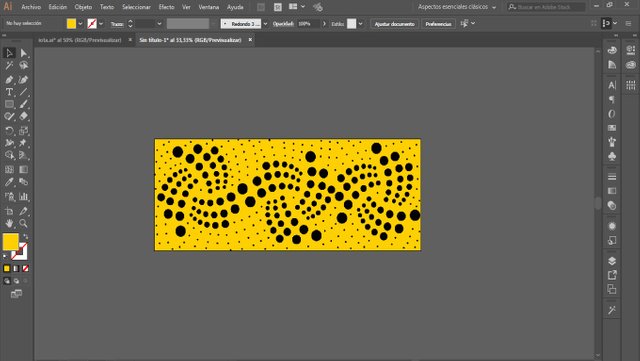Select the Curvature tool
This screenshot has width=640, height=361.
pos(24,80)
